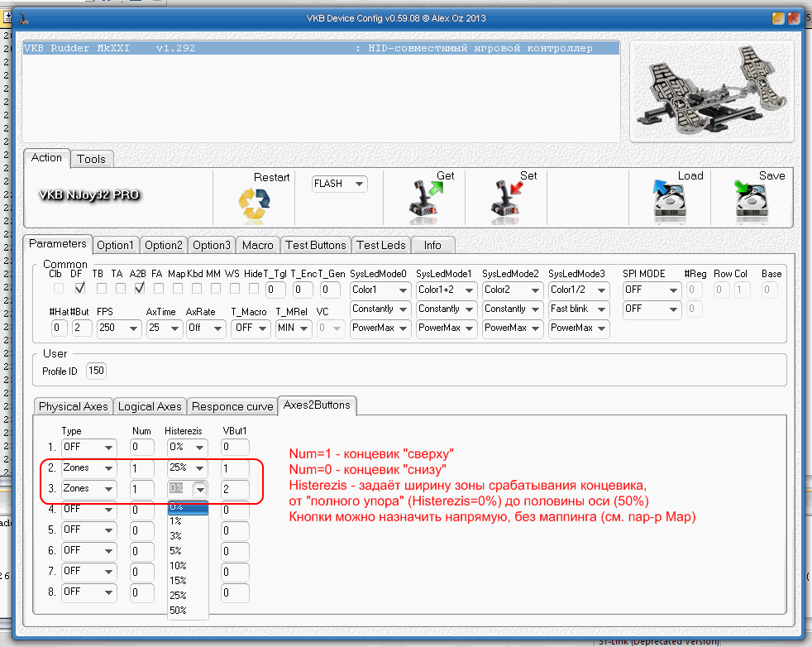Switch to Logical Axes tab
This screenshot has height=647, width=812.
[x=150, y=406]
